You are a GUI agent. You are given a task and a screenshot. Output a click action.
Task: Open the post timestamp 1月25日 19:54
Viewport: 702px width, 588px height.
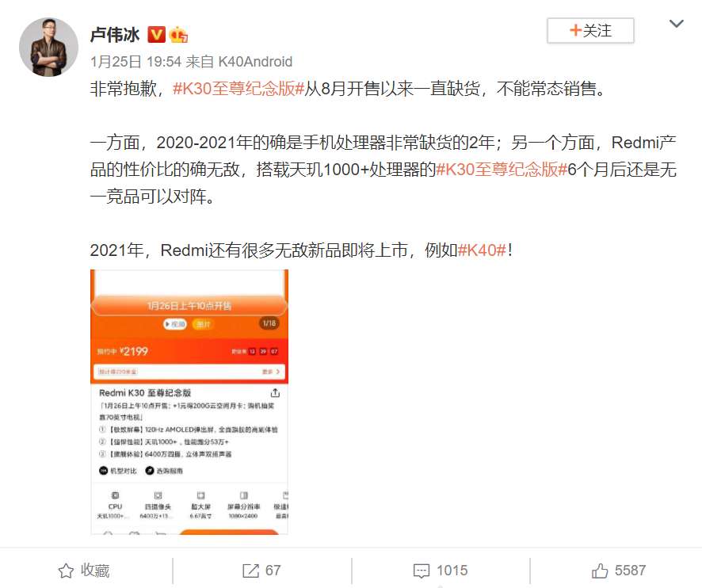135,61
